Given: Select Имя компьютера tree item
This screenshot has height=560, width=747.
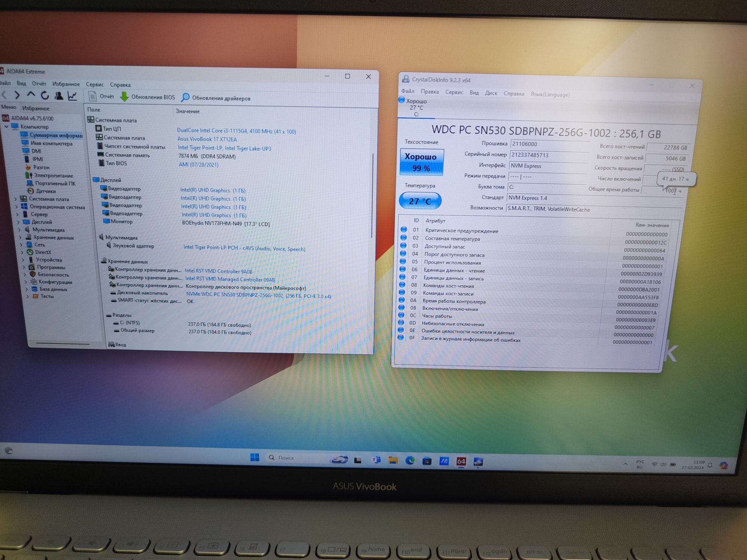Looking at the screenshot, I should point(47,143).
